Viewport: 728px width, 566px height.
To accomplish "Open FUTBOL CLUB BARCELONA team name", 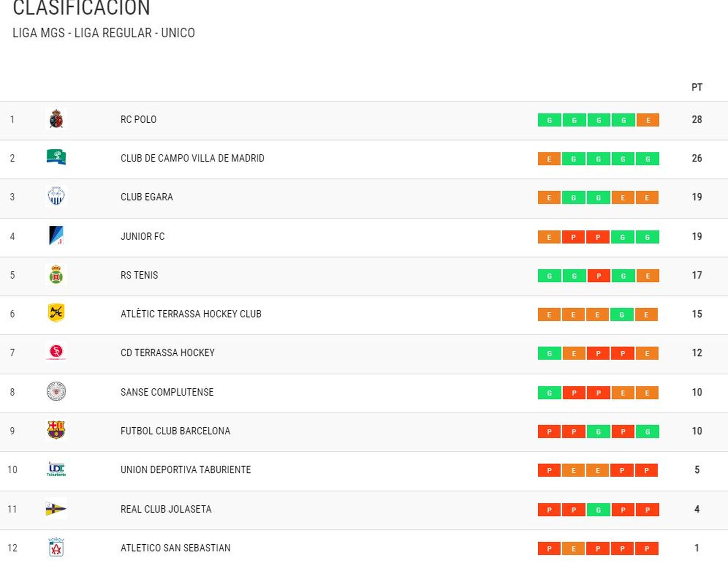I will 175,431.
